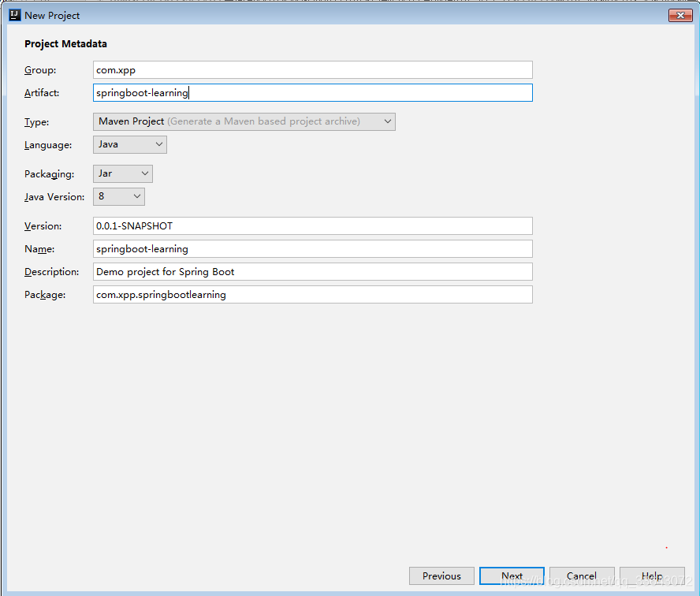This screenshot has width=700, height=596.
Task: Click the Name: label
Action: (x=39, y=248)
